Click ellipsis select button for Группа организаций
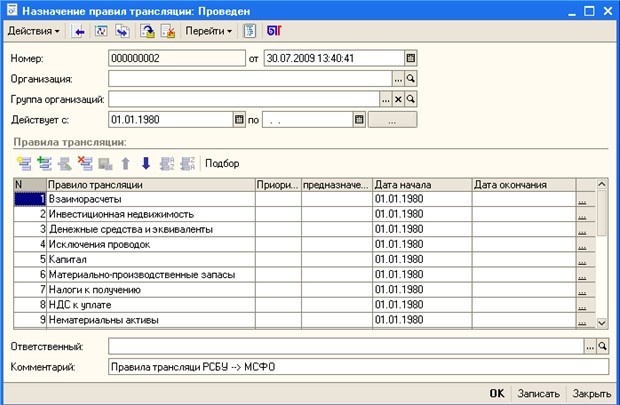Viewport: 620px width, 405px height. click(386, 99)
